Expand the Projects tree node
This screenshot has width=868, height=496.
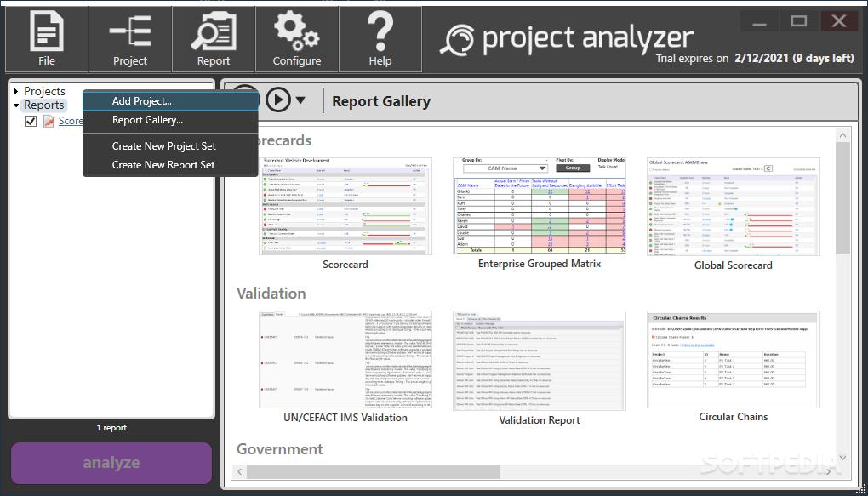[x=17, y=91]
